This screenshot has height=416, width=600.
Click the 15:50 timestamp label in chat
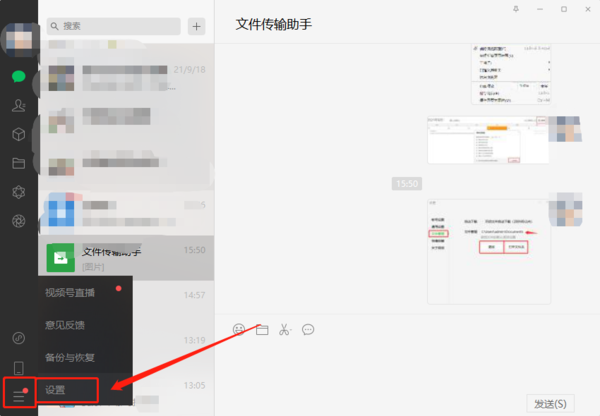[x=407, y=184]
